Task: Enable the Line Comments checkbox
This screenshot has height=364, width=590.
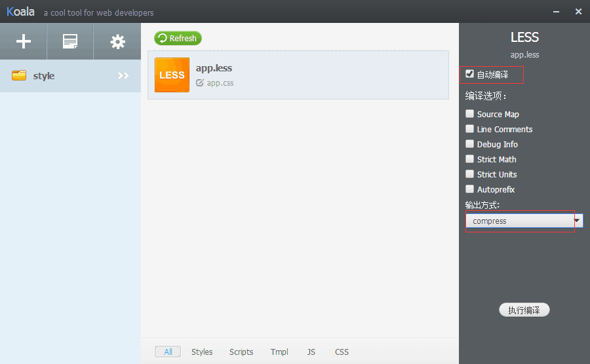Action: pos(469,129)
